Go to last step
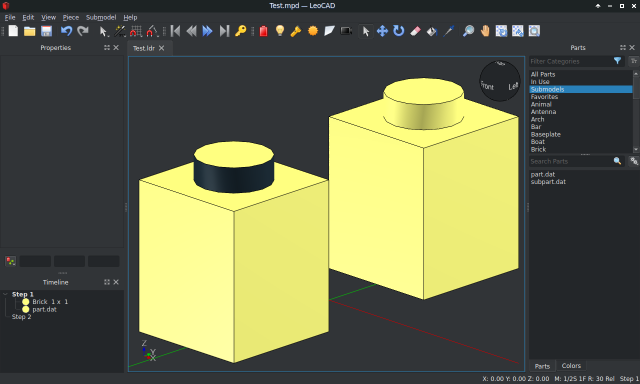The width and height of the screenshot is (640, 384). click(x=224, y=31)
